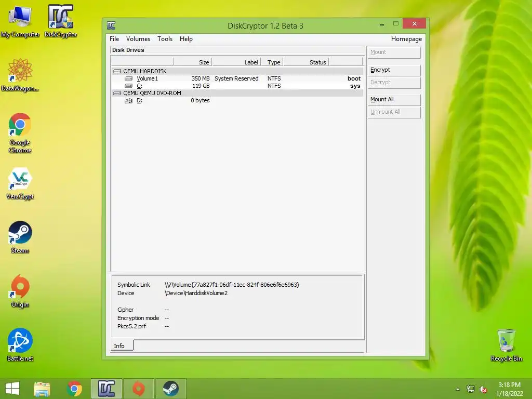Click the 0 bytes size cell
The height and width of the screenshot is (399, 532).
[x=200, y=100]
